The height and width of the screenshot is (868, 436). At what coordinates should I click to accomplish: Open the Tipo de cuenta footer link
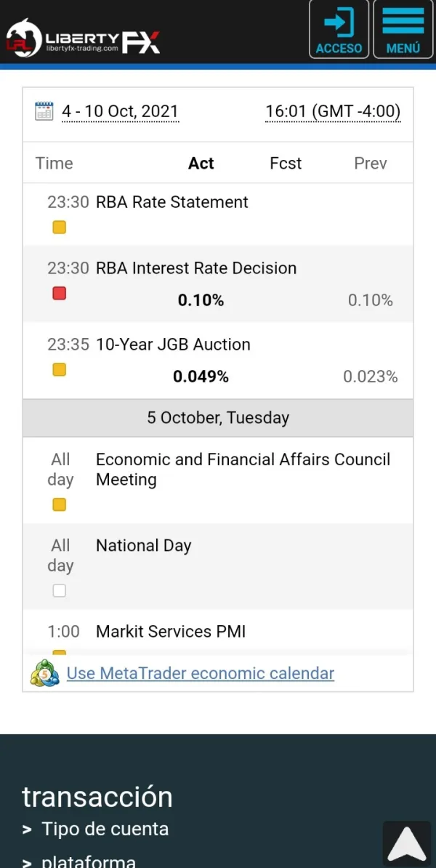pyautogui.click(x=105, y=829)
